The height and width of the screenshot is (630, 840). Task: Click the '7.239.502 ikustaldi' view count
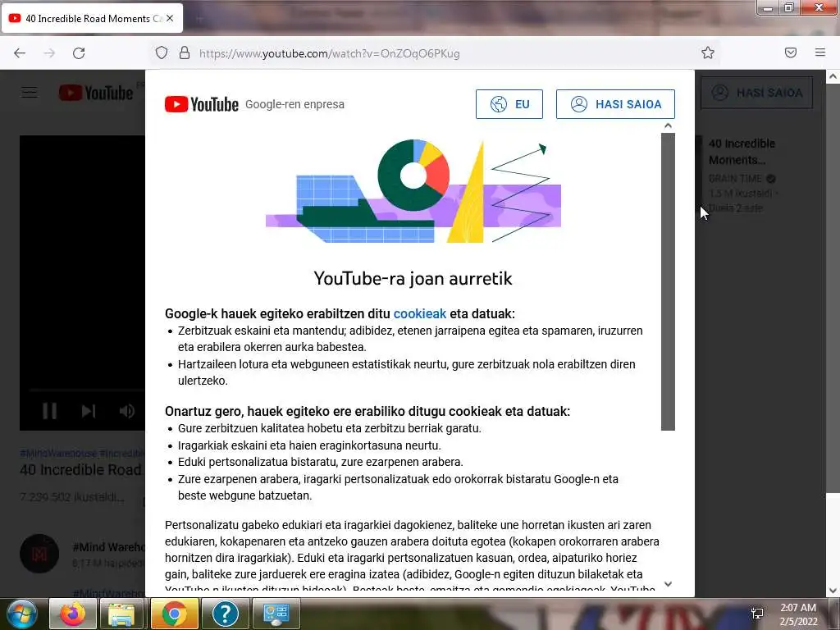[x=72, y=497]
